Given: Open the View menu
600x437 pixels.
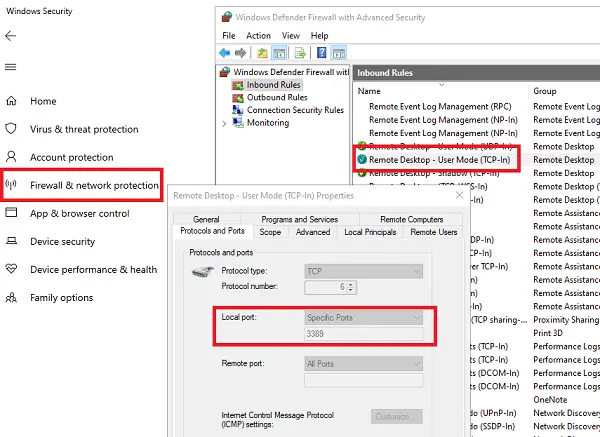Looking at the screenshot, I should [x=291, y=36].
